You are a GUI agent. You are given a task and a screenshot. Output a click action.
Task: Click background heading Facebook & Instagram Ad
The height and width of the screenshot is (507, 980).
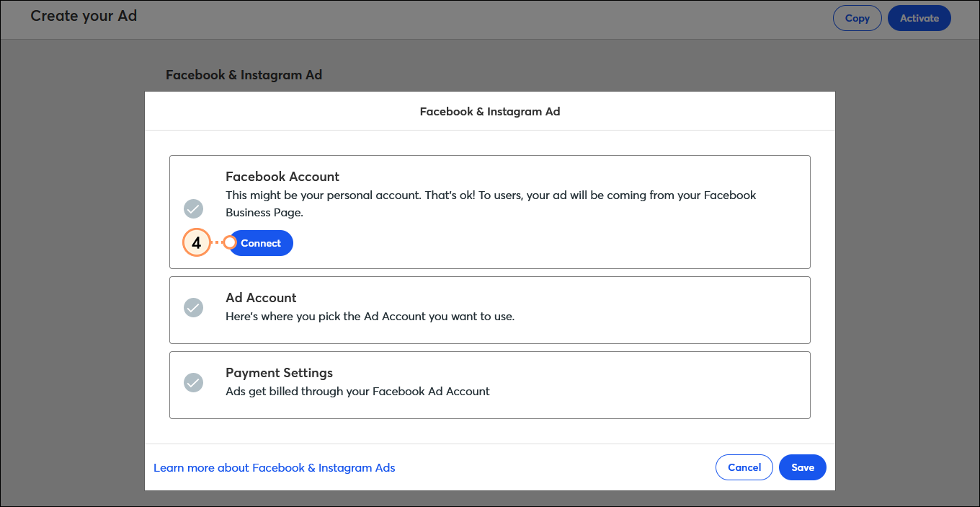[244, 75]
